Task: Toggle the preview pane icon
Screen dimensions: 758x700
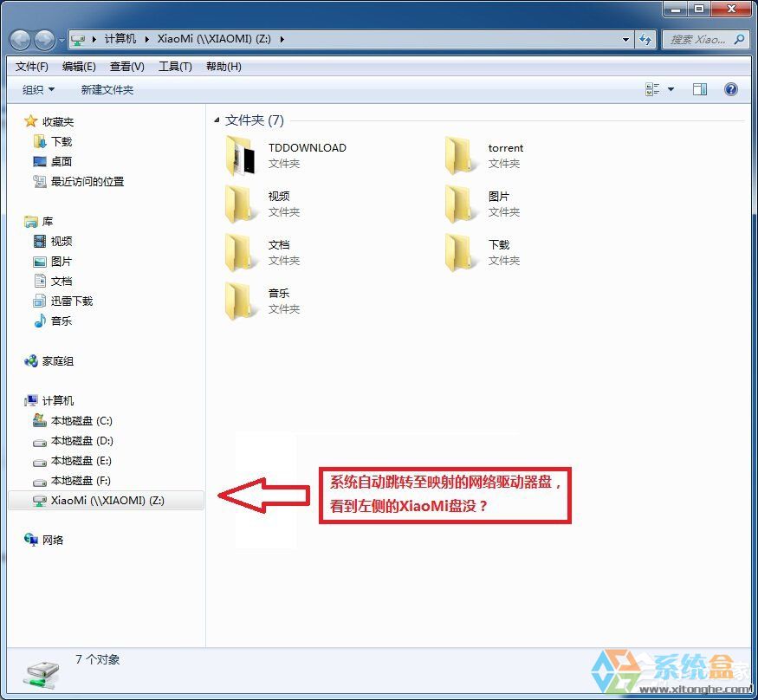Action: (x=699, y=89)
